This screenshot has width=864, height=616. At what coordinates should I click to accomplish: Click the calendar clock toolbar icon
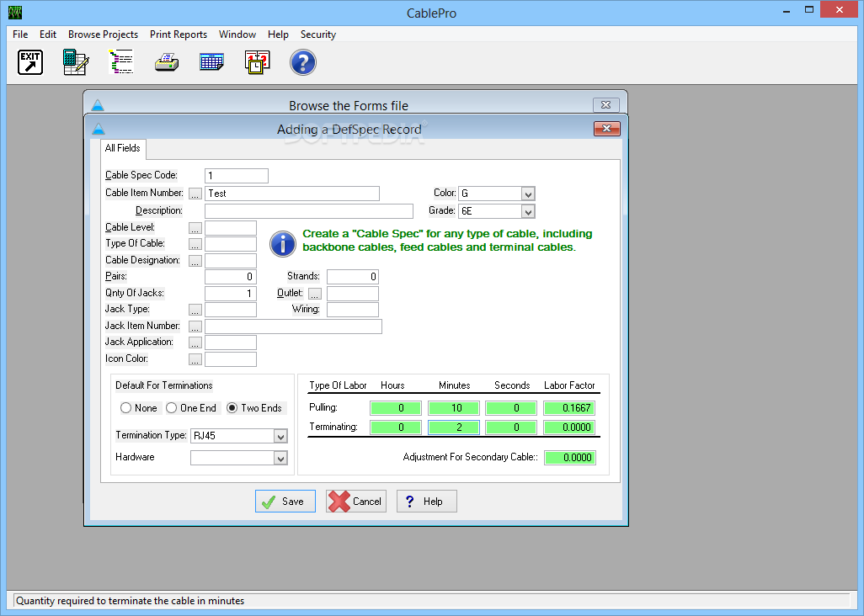[x=258, y=62]
